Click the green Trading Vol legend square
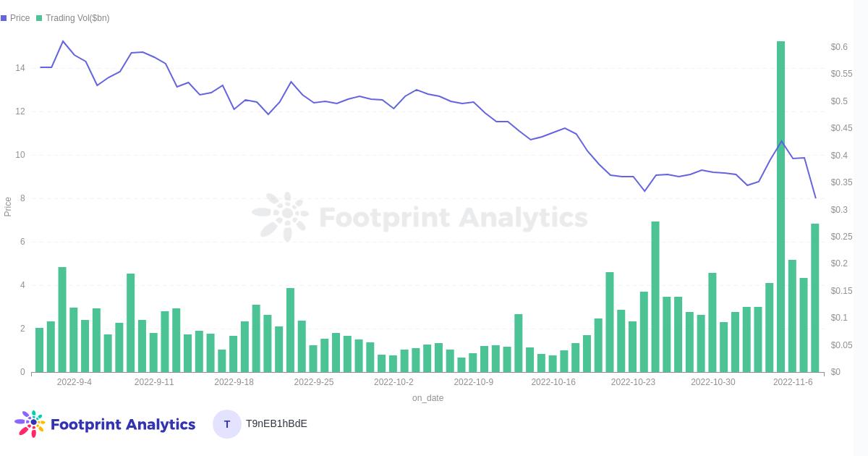The width and height of the screenshot is (868, 456). (x=39, y=18)
